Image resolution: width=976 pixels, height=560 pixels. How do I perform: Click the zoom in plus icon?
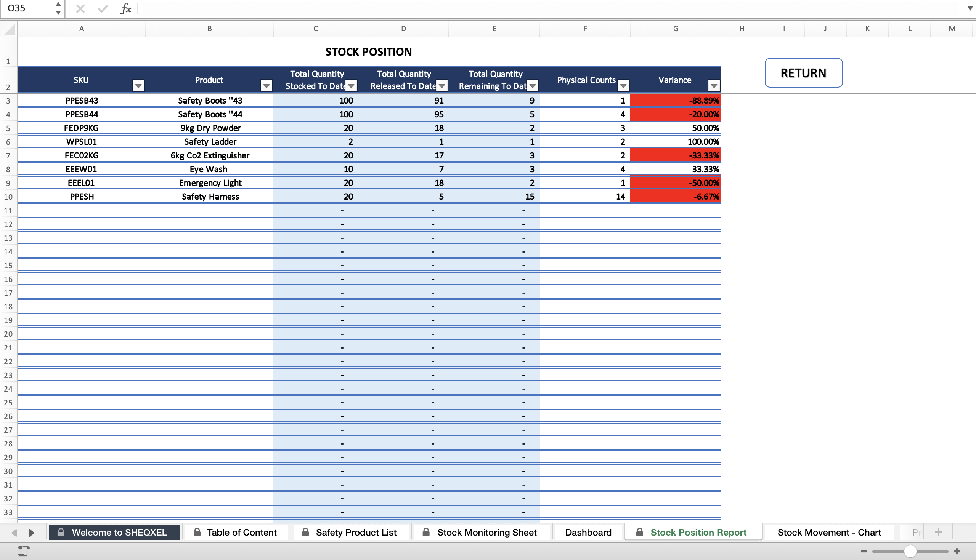pyautogui.click(x=957, y=551)
